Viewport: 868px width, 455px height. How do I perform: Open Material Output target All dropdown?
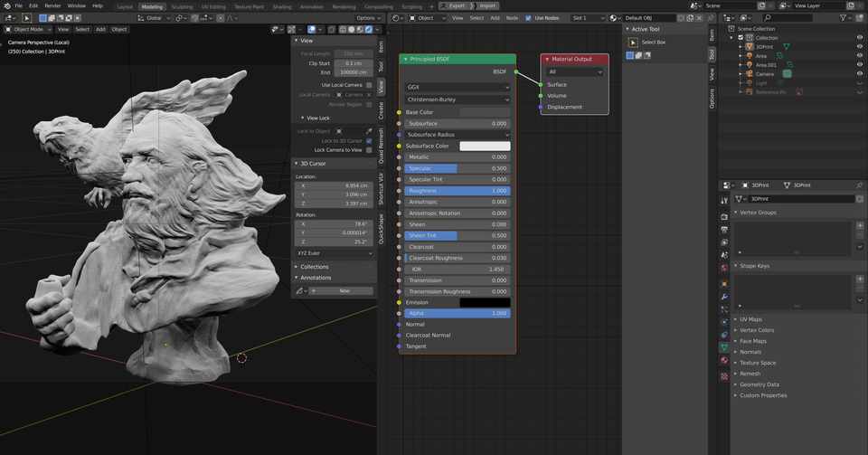575,72
